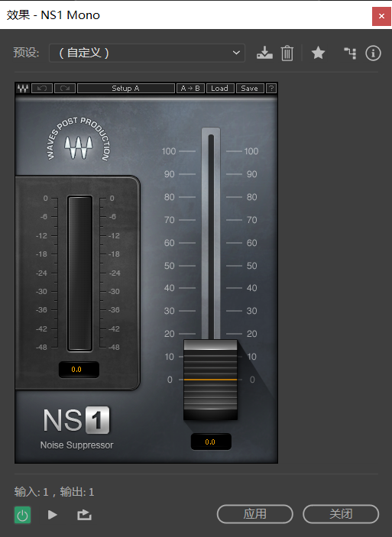The height and width of the screenshot is (537, 392).
Task: Open plugin help question mark button
Action: [x=271, y=89]
